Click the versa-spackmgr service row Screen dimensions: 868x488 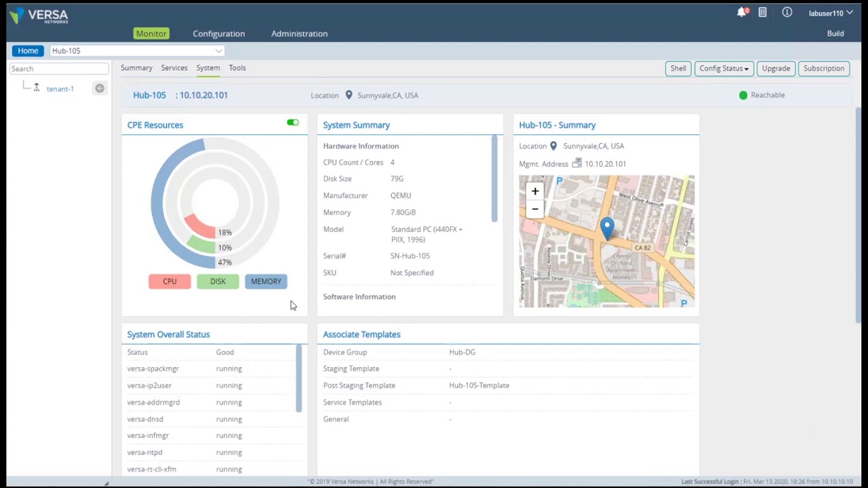(212, 369)
